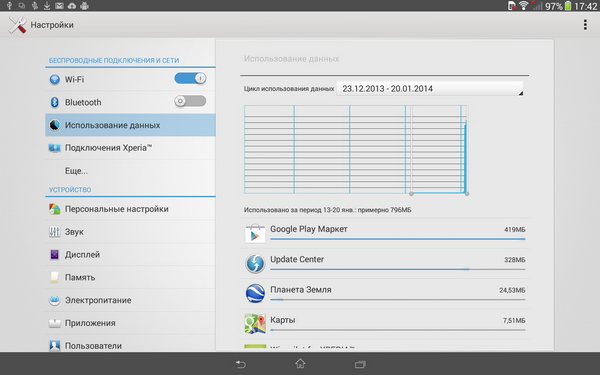Tap the Планета Земля globe icon
600x375 pixels.
coord(255,293)
